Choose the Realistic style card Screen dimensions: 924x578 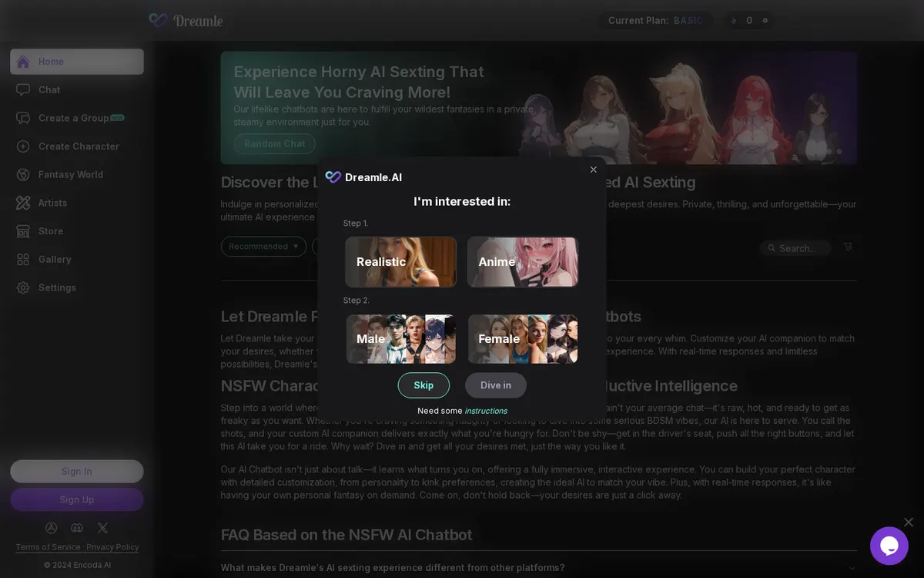pos(400,262)
